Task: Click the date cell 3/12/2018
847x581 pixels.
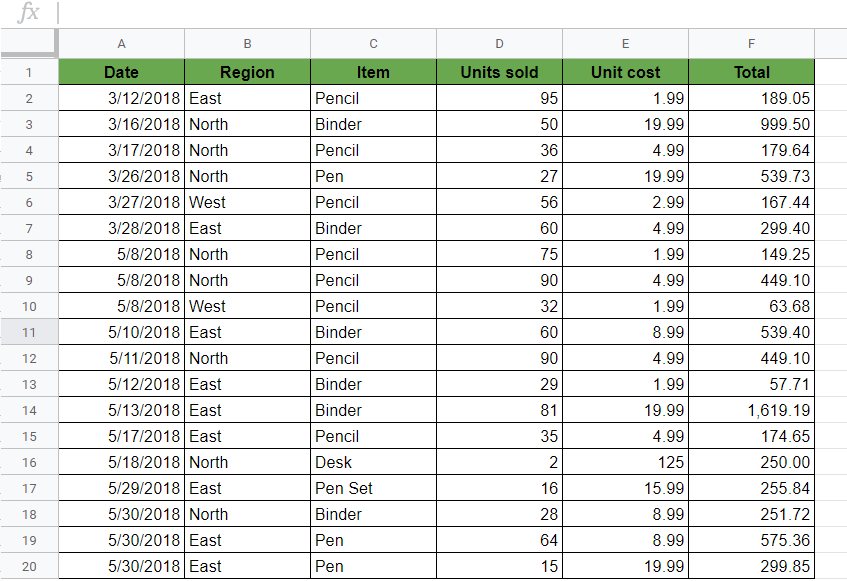Action: (x=121, y=98)
